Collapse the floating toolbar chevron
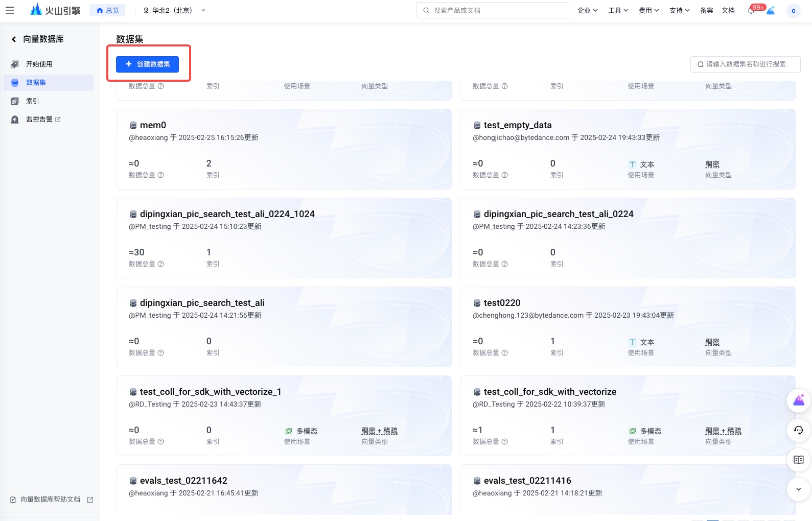The image size is (812, 521). (798, 489)
